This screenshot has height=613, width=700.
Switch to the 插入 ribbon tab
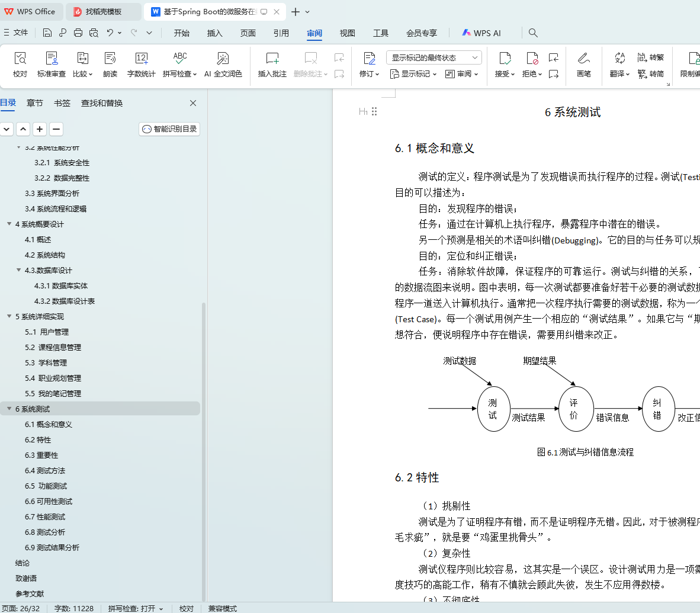(x=215, y=33)
